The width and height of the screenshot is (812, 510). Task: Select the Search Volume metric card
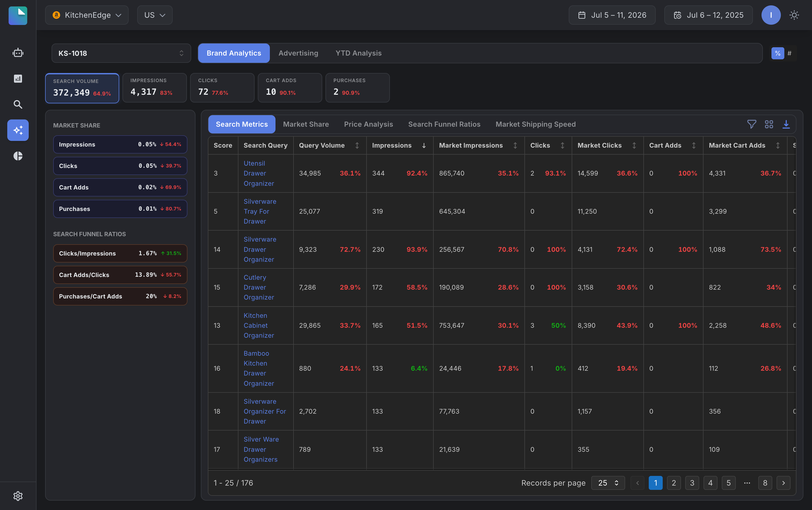pyautogui.click(x=82, y=88)
